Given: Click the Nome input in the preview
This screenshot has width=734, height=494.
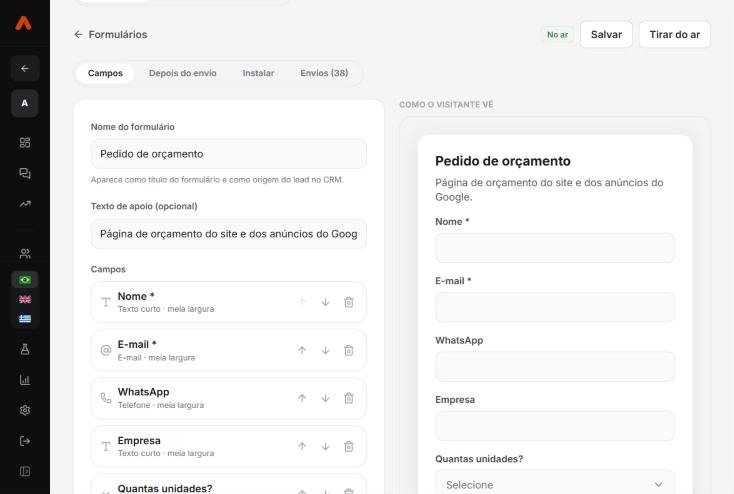Looking at the screenshot, I should 555,248.
